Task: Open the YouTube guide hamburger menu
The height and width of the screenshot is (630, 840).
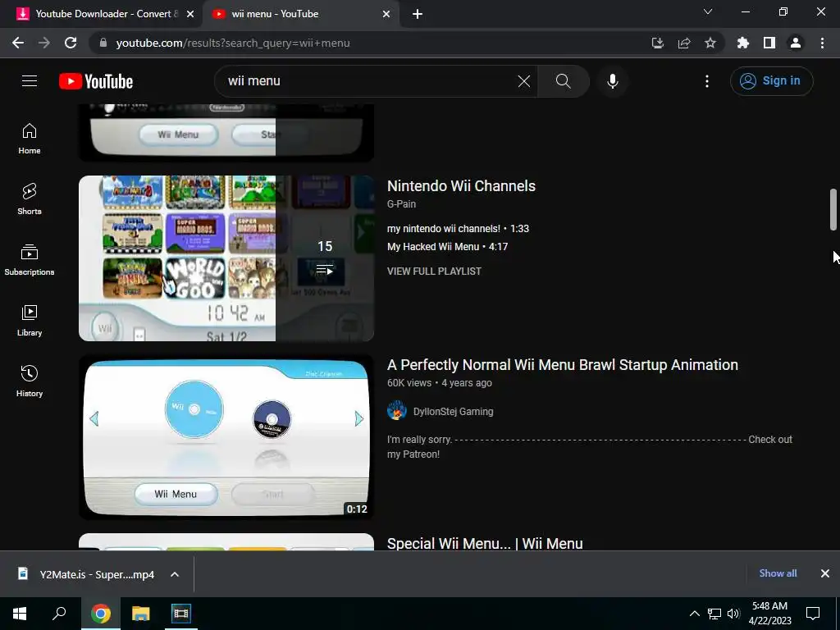Action: coord(30,81)
